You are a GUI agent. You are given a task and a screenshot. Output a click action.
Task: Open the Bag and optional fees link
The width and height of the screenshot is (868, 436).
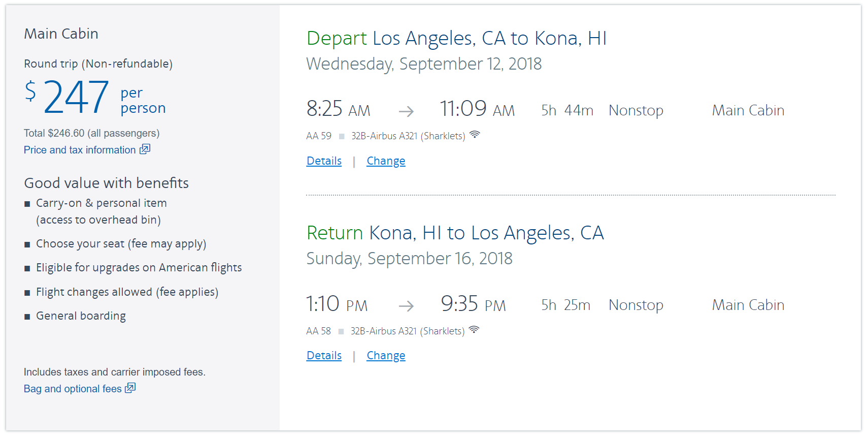coord(73,389)
